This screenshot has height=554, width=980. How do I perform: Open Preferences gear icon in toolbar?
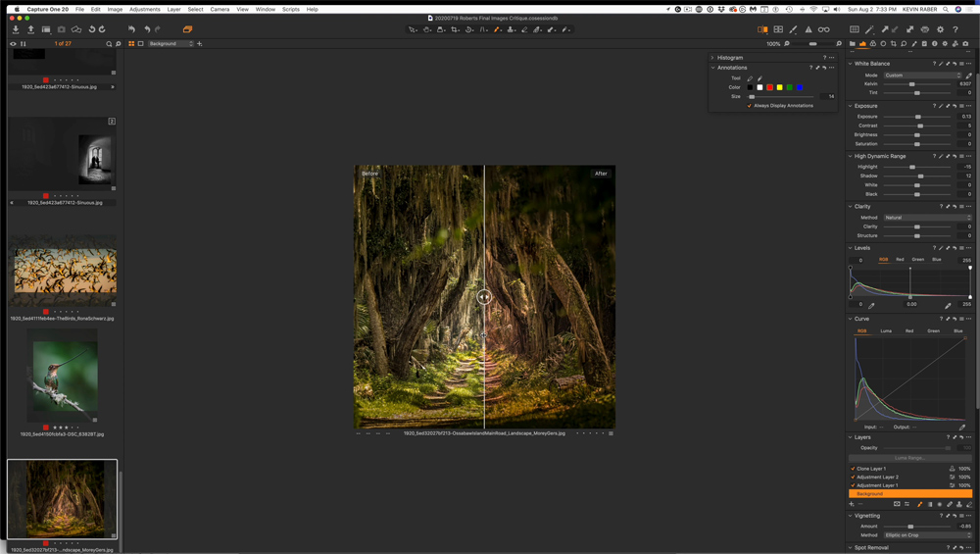pyautogui.click(x=940, y=29)
